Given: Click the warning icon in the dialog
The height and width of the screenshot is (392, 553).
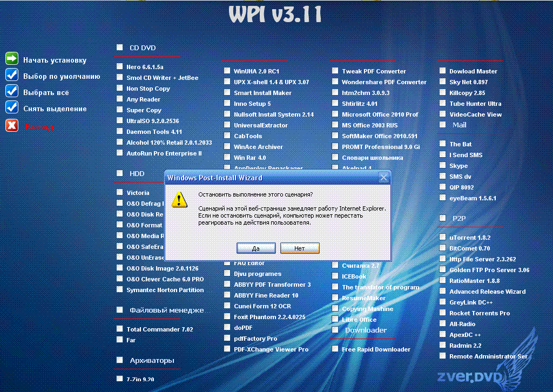Looking at the screenshot, I should 179,200.
